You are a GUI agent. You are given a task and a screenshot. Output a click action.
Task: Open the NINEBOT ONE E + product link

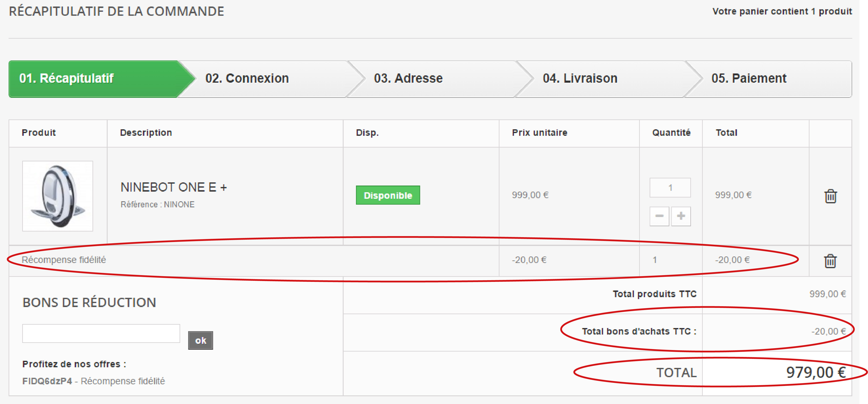[173, 187]
